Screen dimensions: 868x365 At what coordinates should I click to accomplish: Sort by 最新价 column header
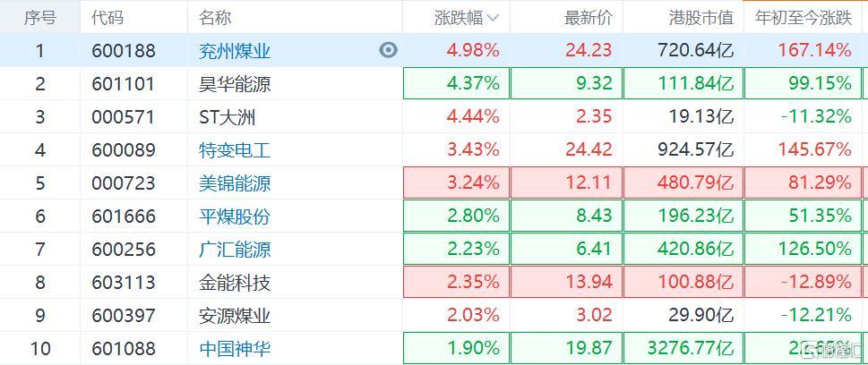click(588, 17)
